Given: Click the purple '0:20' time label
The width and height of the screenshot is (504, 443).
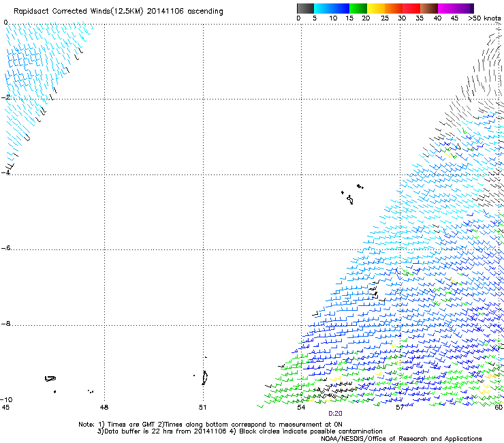Looking at the screenshot, I should (x=335, y=414).
